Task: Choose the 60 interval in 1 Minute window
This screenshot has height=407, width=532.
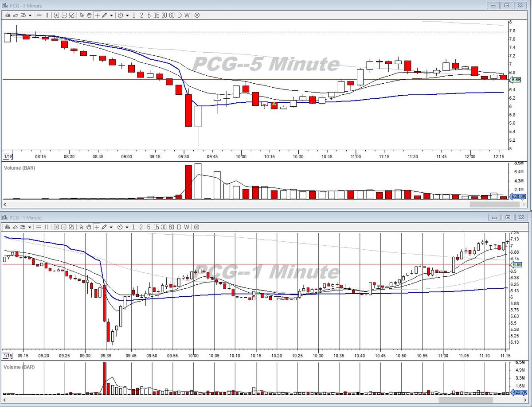Action: tap(172, 227)
